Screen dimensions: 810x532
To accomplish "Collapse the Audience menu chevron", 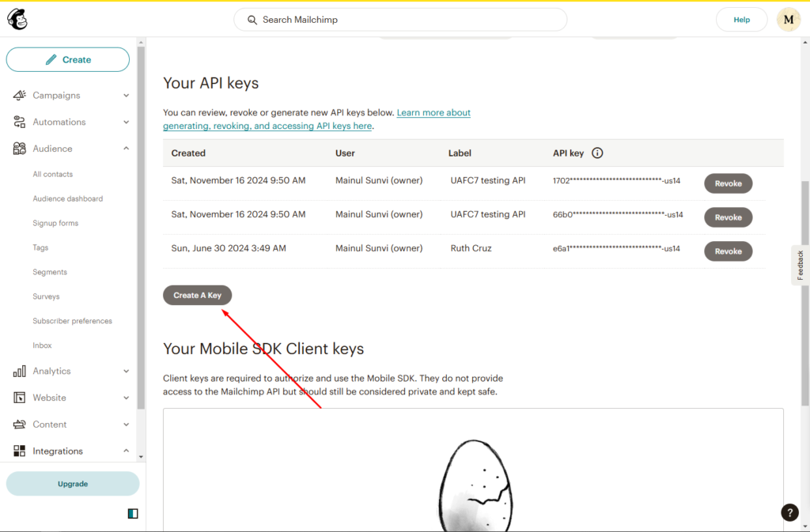I will point(126,149).
